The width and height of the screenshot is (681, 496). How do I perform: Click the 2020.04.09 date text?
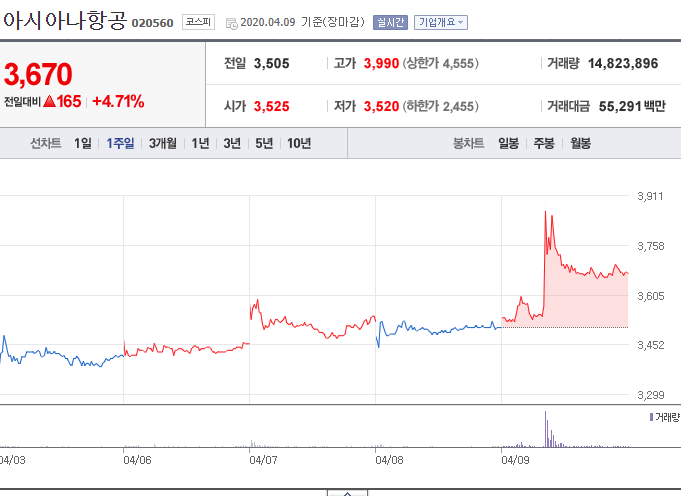(x=268, y=23)
